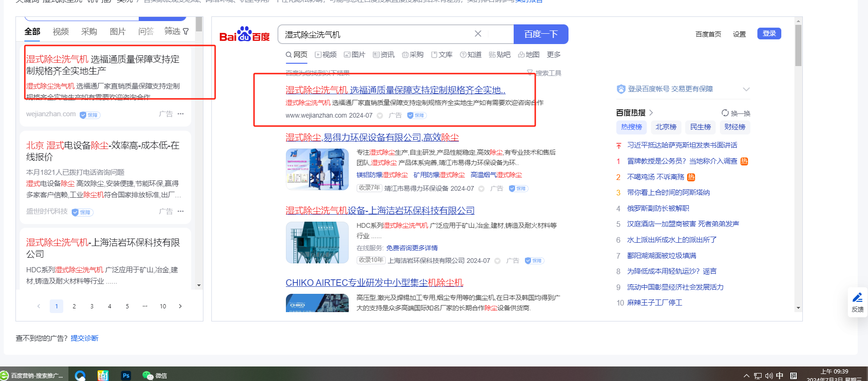Select the 视频 tab in mobile preview

tap(61, 31)
